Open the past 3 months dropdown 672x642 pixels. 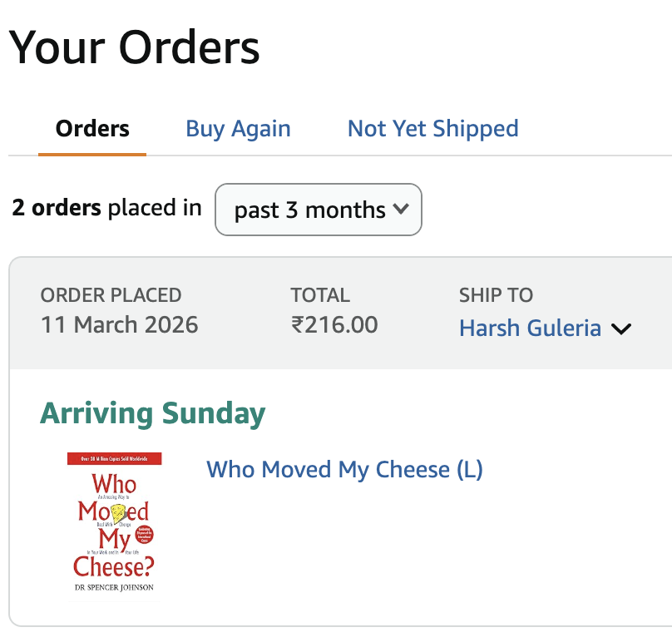(x=318, y=210)
